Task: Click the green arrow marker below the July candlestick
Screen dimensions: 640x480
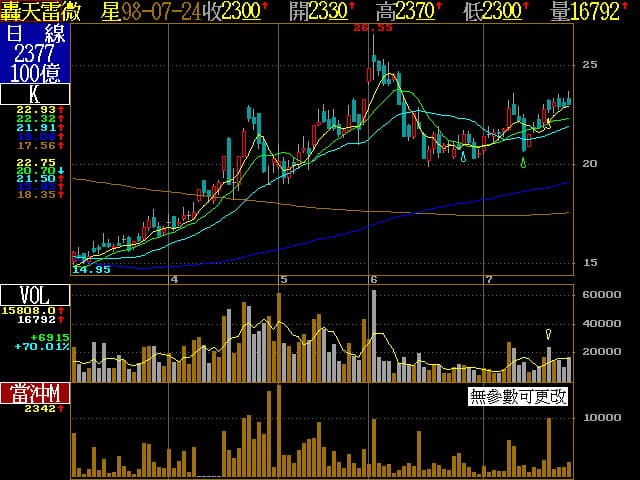Action: 524,161
